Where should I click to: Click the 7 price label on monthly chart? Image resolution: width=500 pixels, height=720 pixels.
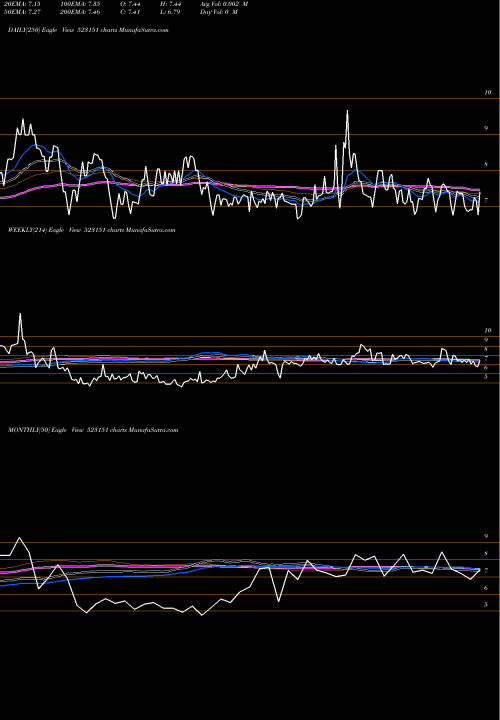pos(486,570)
